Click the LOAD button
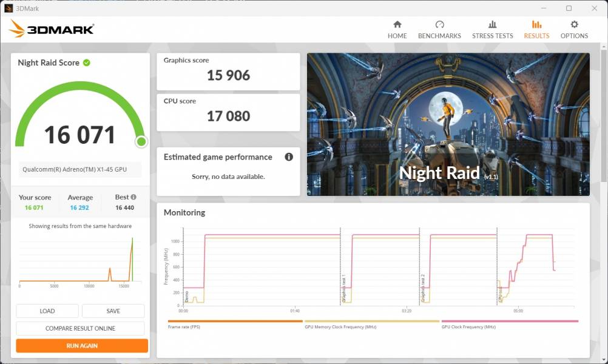The height and width of the screenshot is (364, 608). pyautogui.click(x=47, y=311)
